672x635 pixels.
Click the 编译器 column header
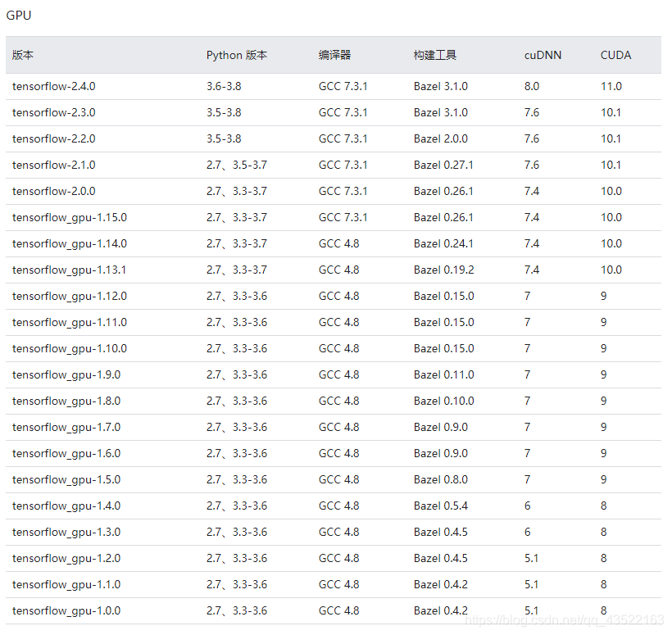[x=334, y=55]
